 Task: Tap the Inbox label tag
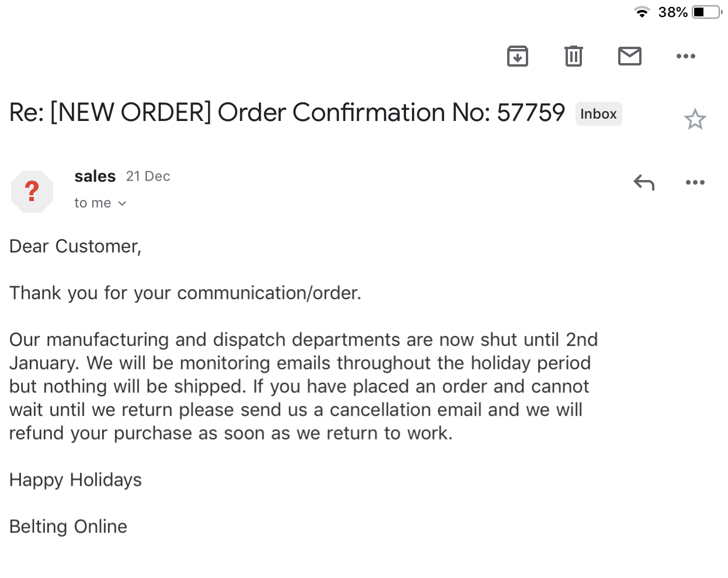tap(598, 114)
